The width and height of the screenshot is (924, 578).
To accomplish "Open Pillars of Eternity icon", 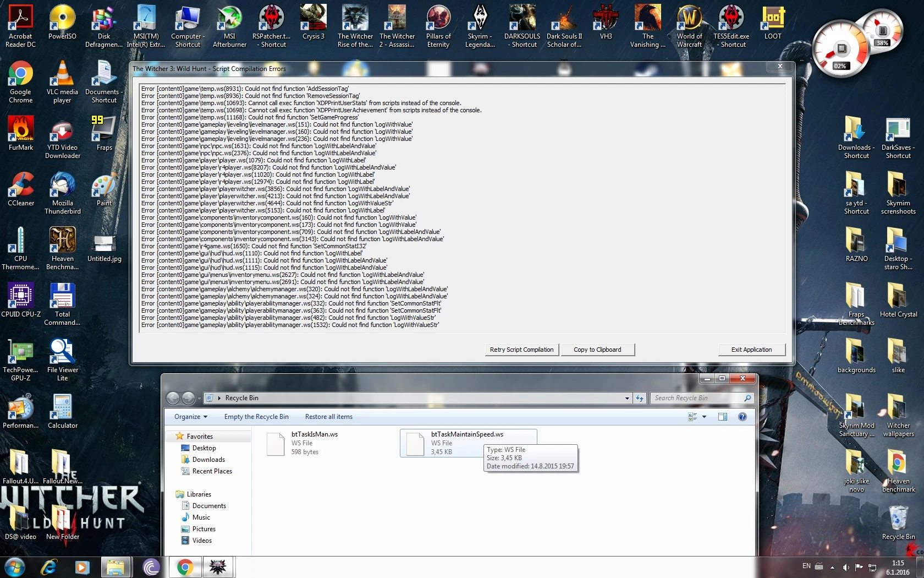I will click(x=438, y=26).
